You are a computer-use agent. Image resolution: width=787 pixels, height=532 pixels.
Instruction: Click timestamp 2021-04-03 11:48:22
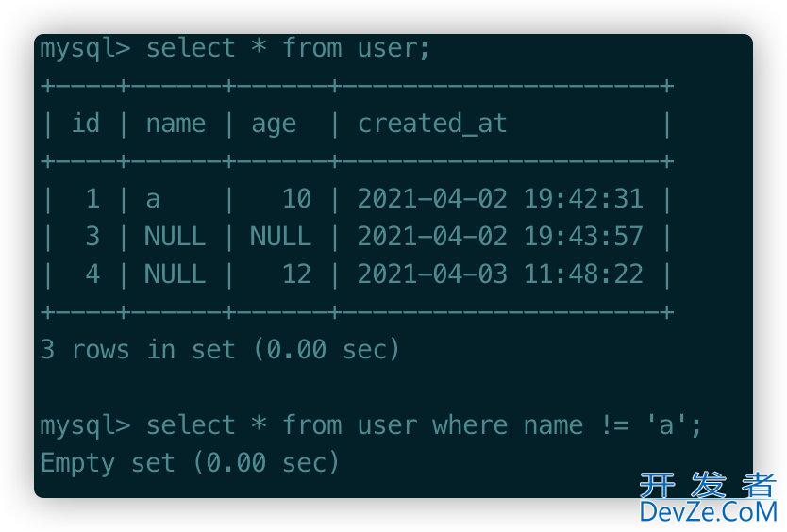(500, 274)
